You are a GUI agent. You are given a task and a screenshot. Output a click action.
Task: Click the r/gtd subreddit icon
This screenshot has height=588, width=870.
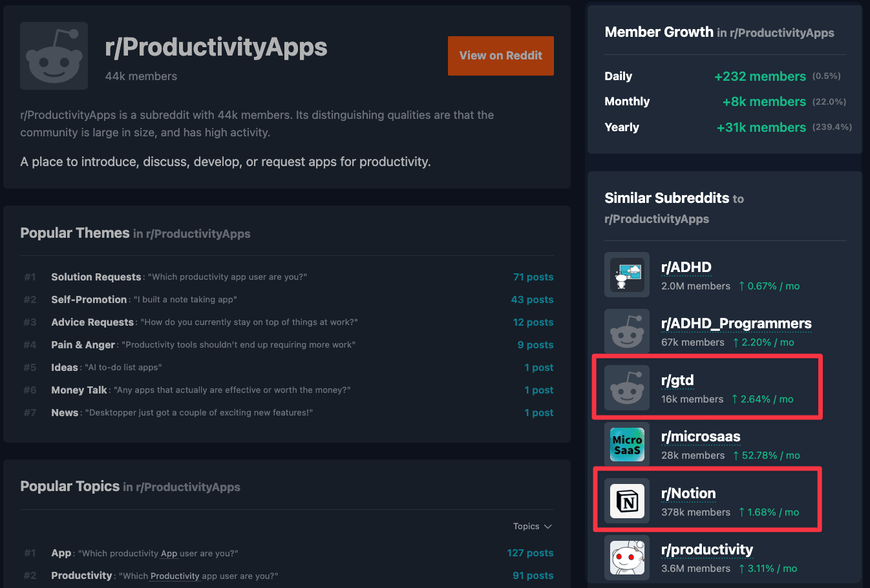point(626,388)
